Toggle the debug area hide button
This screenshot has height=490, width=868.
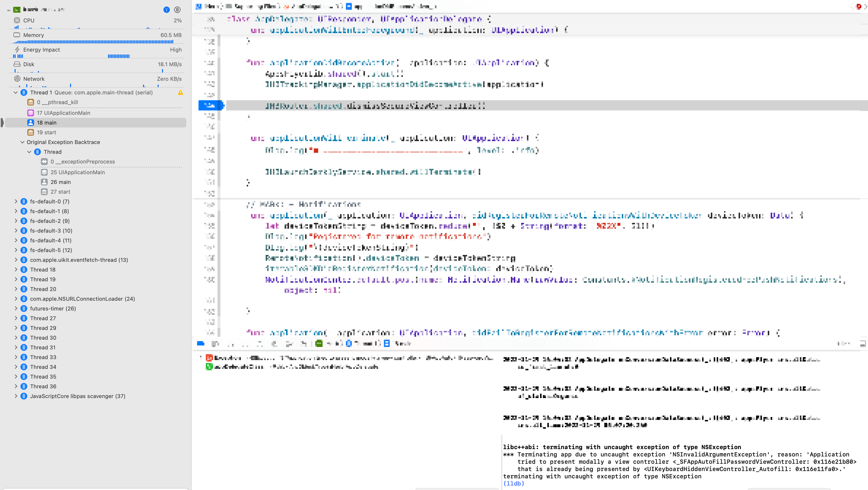[x=201, y=343]
